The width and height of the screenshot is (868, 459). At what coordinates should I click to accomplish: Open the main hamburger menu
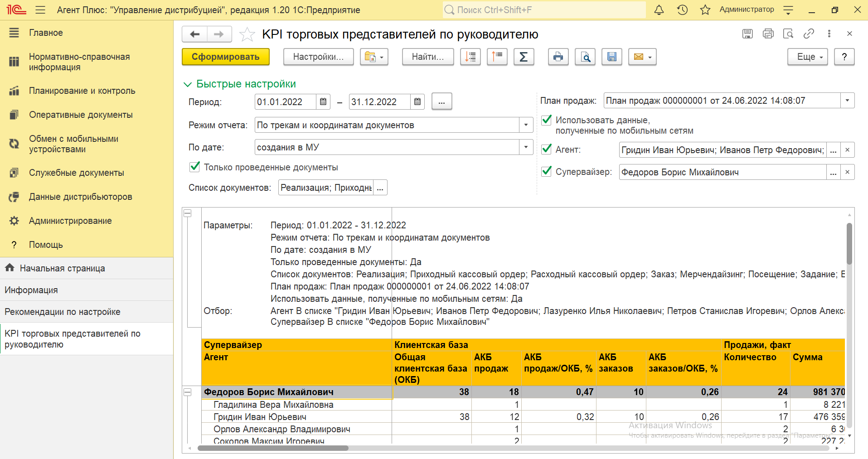(40, 10)
